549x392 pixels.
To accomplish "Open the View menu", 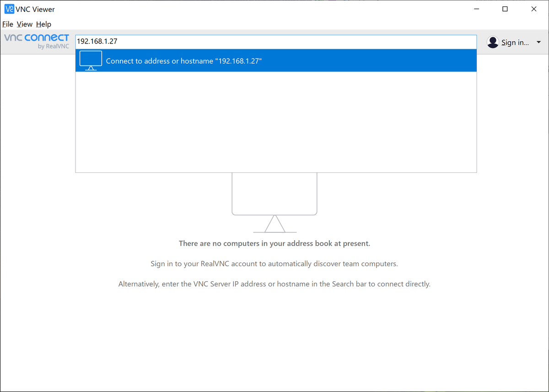I will coord(25,24).
